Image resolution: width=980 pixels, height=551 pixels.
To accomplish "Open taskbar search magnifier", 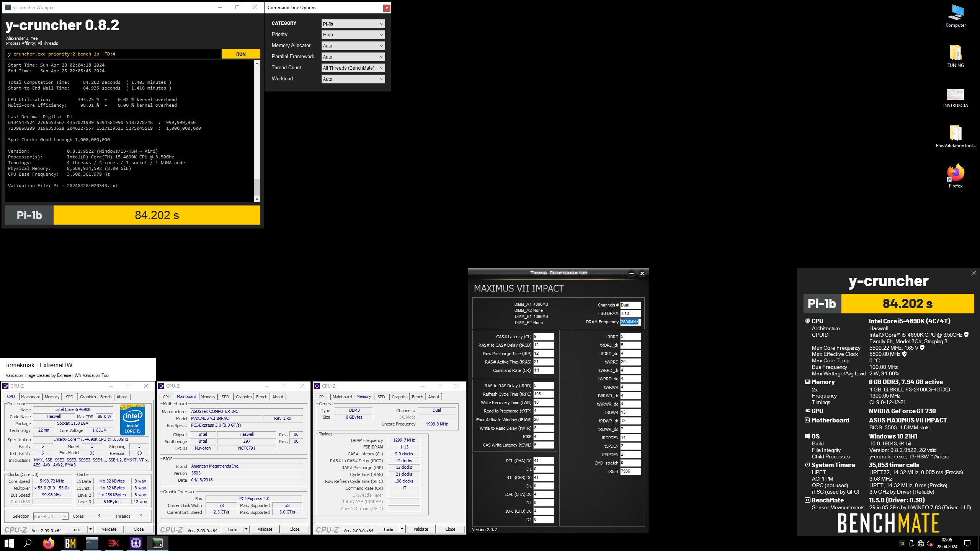I will click(28, 543).
